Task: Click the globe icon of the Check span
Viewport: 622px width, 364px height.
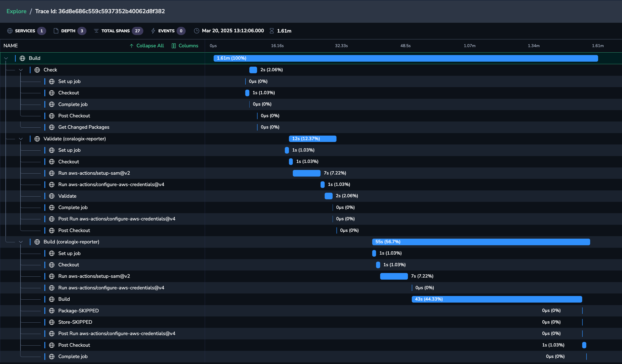Action: point(37,70)
